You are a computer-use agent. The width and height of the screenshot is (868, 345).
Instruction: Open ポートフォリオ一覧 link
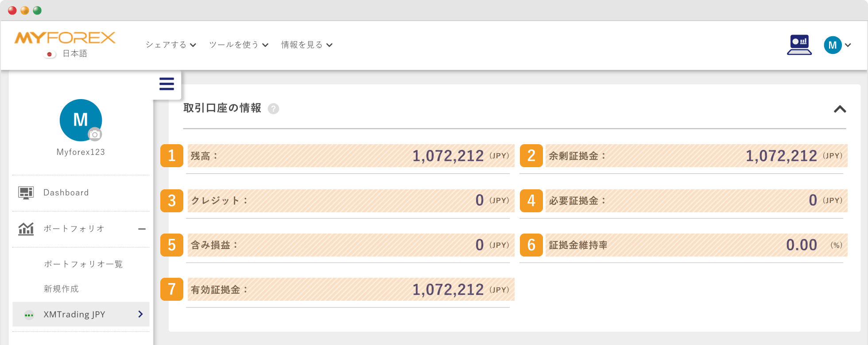tap(83, 264)
